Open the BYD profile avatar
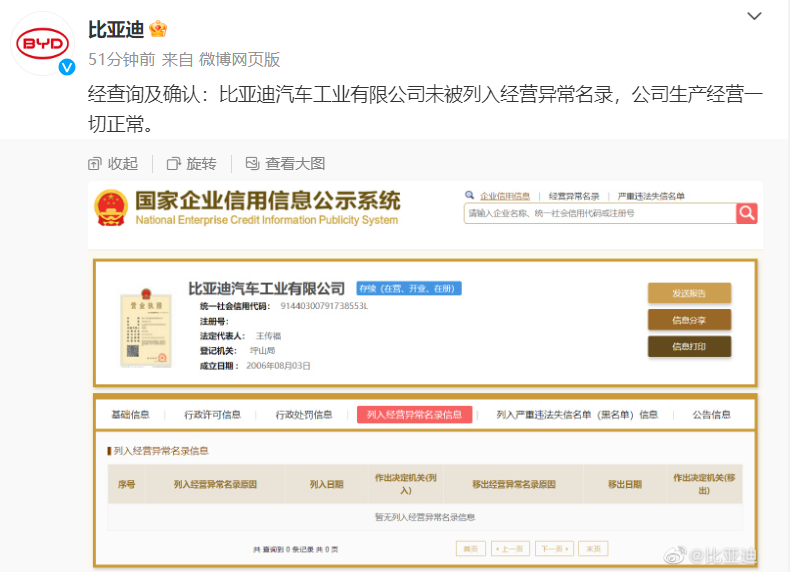 coord(42,43)
